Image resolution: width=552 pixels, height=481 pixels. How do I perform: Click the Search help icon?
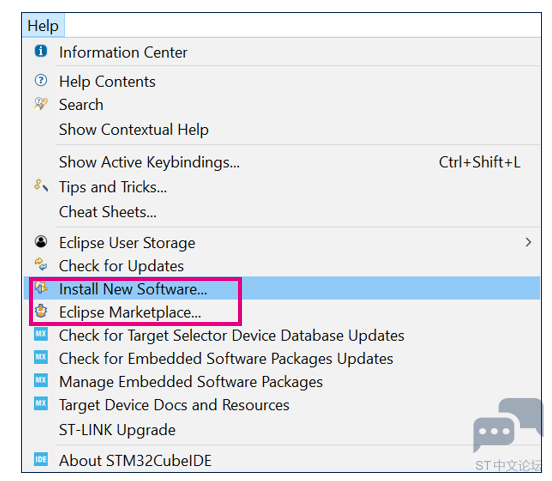coord(41,104)
